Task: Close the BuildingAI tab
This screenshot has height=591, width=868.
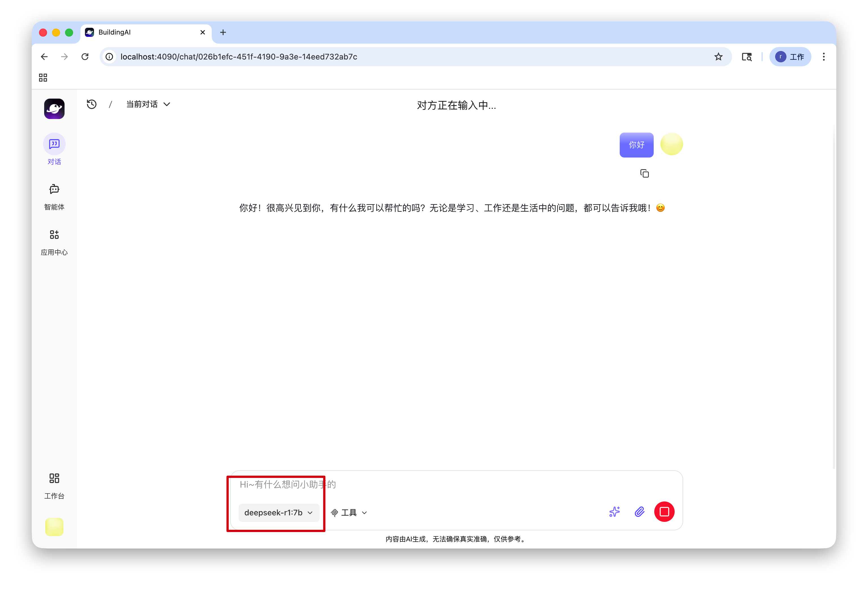Action: pyautogui.click(x=202, y=33)
